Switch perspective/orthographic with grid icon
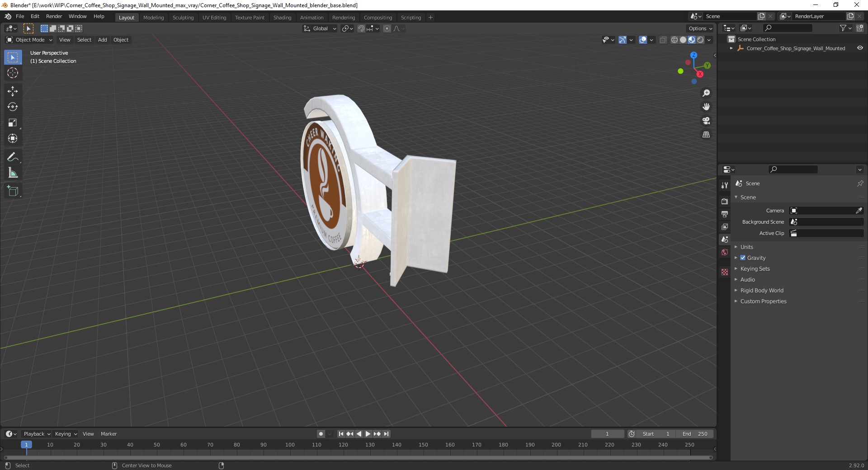 706,135
